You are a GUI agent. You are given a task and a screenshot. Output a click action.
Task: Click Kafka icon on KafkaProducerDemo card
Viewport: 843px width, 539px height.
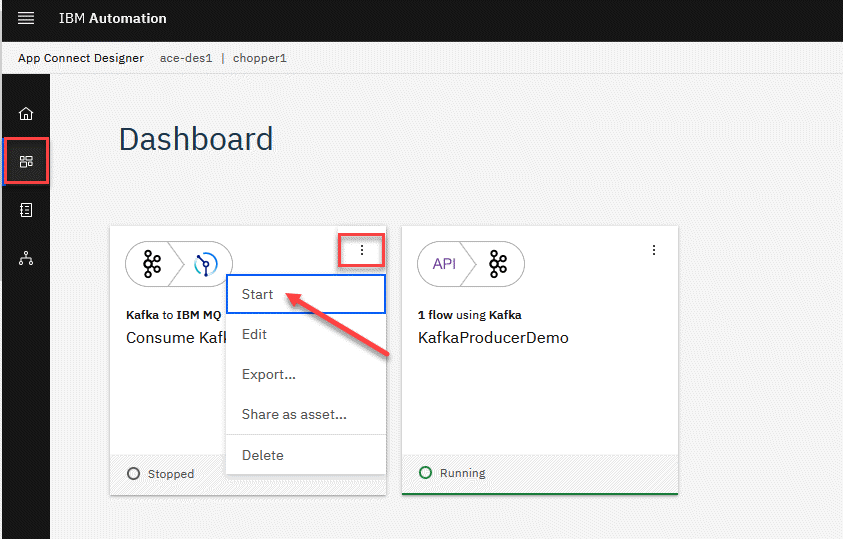click(497, 264)
